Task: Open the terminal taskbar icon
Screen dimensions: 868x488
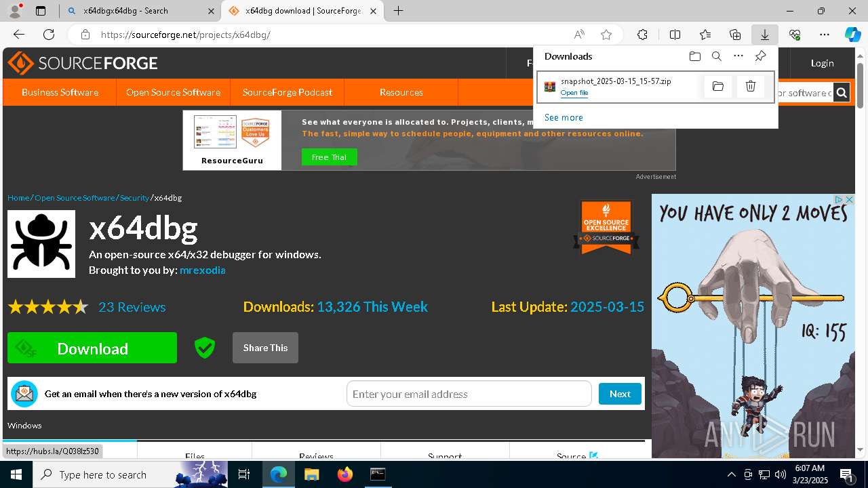Action: tap(378, 474)
